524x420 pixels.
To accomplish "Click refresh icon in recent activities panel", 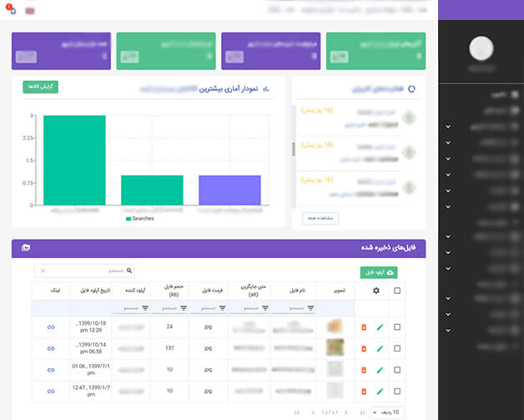I will click(x=411, y=89).
